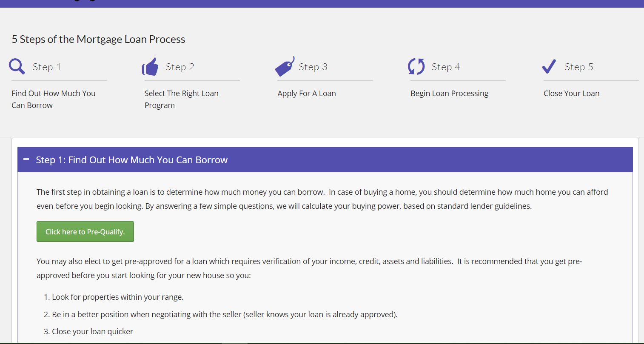Open the Step 3 heading label
The width and height of the screenshot is (644, 344).
point(313,67)
